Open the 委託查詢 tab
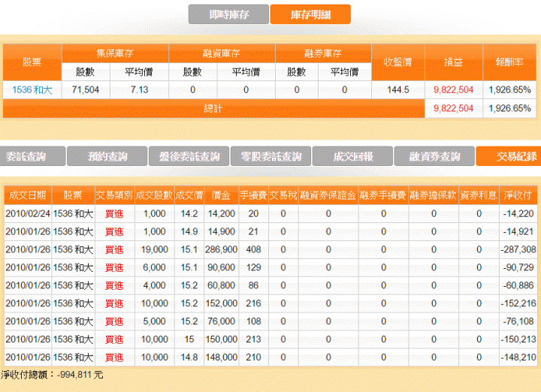Image resolution: width=541 pixels, height=392 pixels. click(32, 156)
